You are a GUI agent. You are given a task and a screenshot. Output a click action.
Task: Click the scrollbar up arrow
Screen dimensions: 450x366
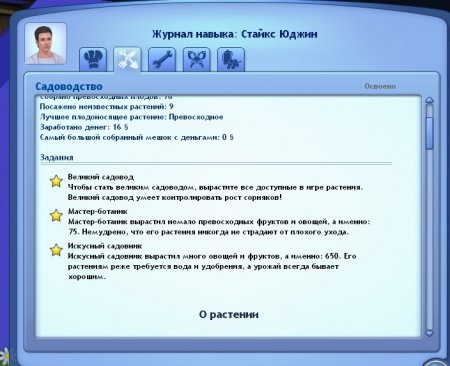tap(430, 100)
